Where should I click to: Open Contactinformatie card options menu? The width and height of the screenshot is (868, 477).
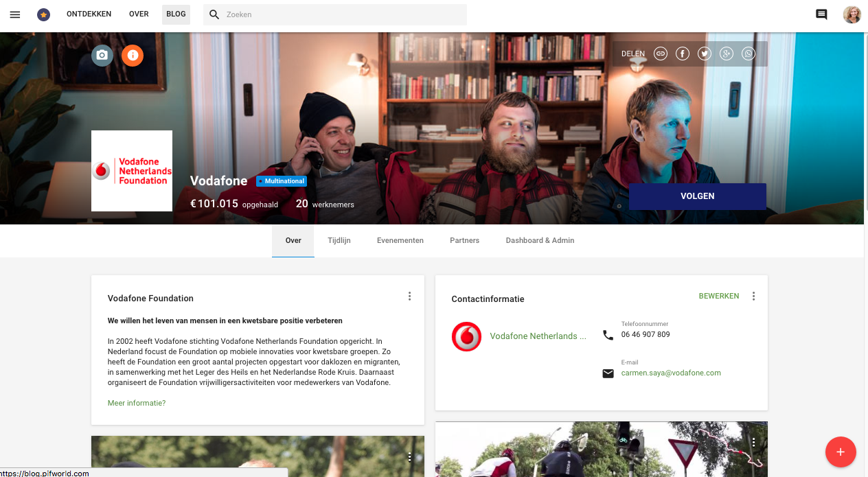coord(753,296)
